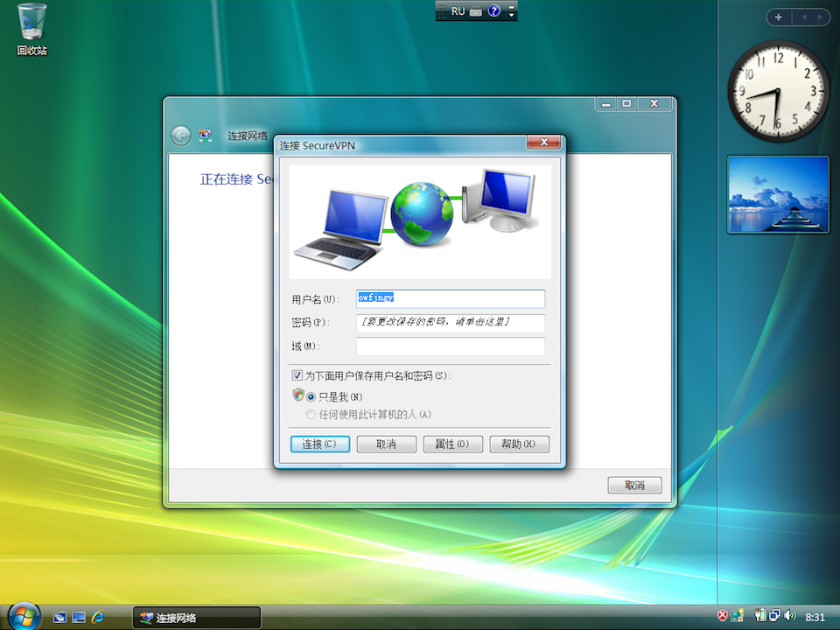Screen dimensions: 840x630
Task: Click the Help (帮助) button
Action: [x=519, y=444]
